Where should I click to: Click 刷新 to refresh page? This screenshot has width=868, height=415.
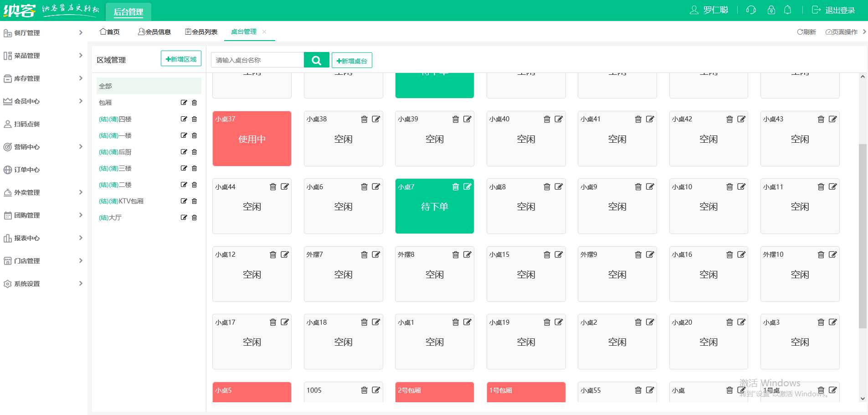tap(806, 32)
